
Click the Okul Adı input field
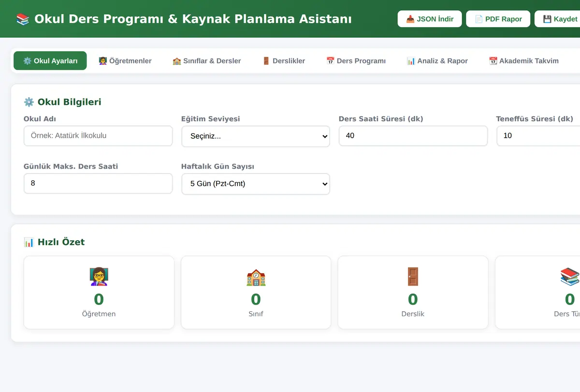click(x=98, y=136)
